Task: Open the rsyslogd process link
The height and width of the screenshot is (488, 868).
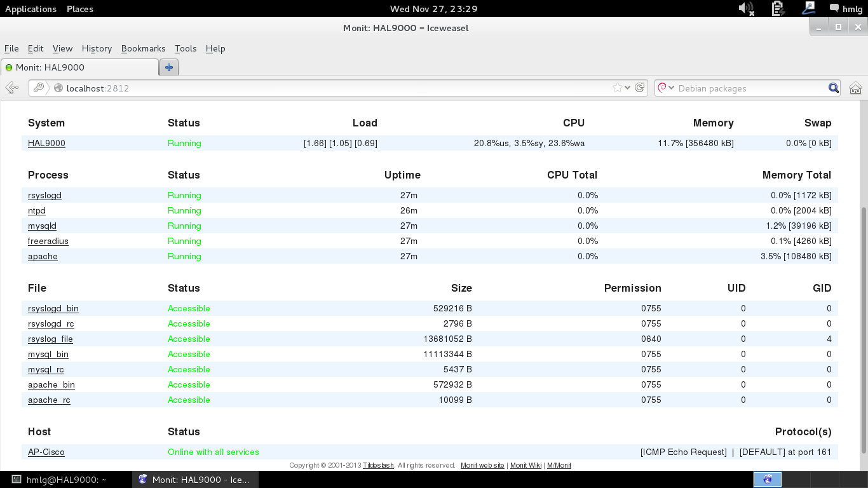Action: pyautogui.click(x=44, y=195)
